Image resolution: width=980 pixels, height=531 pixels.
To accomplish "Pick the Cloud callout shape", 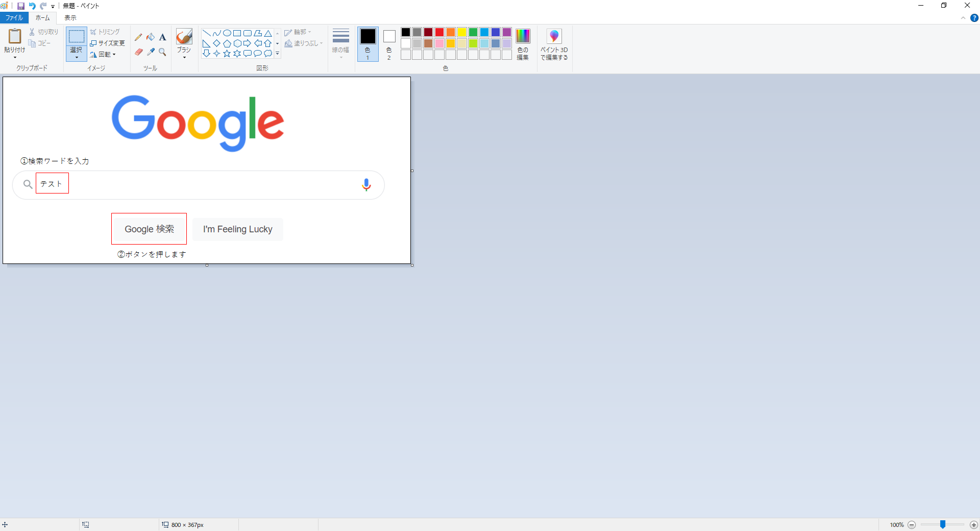I will click(x=268, y=54).
